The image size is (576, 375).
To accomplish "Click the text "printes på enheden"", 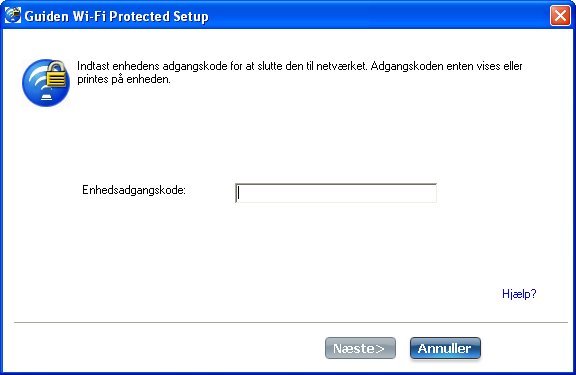I will [x=123, y=79].
